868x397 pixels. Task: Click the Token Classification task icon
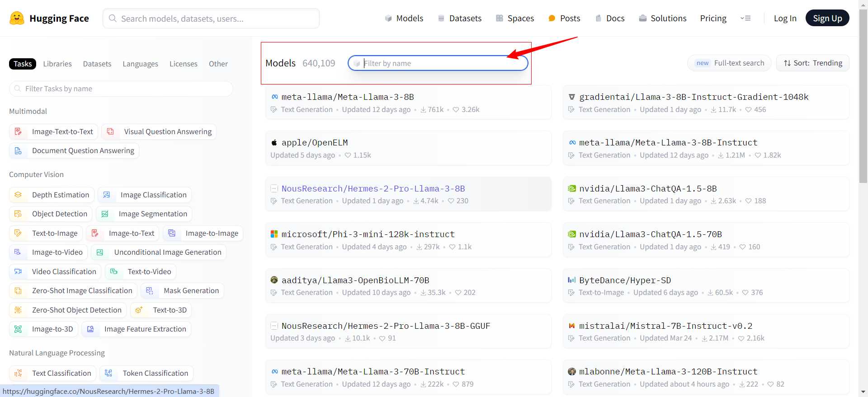(x=108, y=373)
